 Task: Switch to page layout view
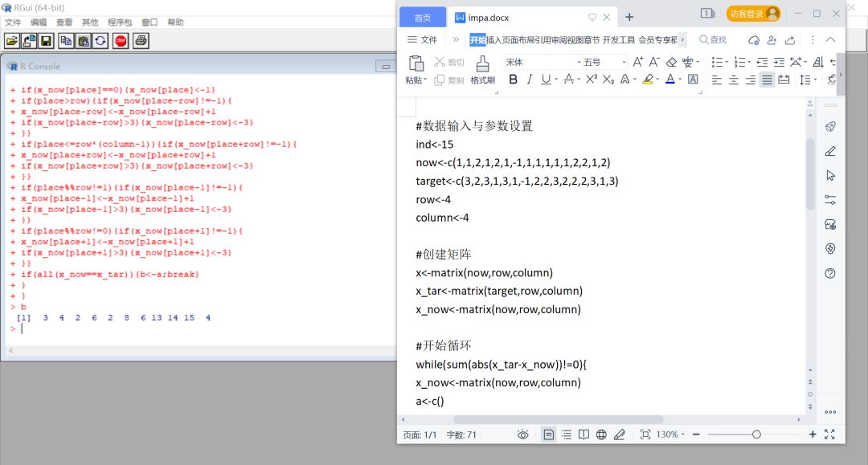pyautogui.click(x=548, y=434)
